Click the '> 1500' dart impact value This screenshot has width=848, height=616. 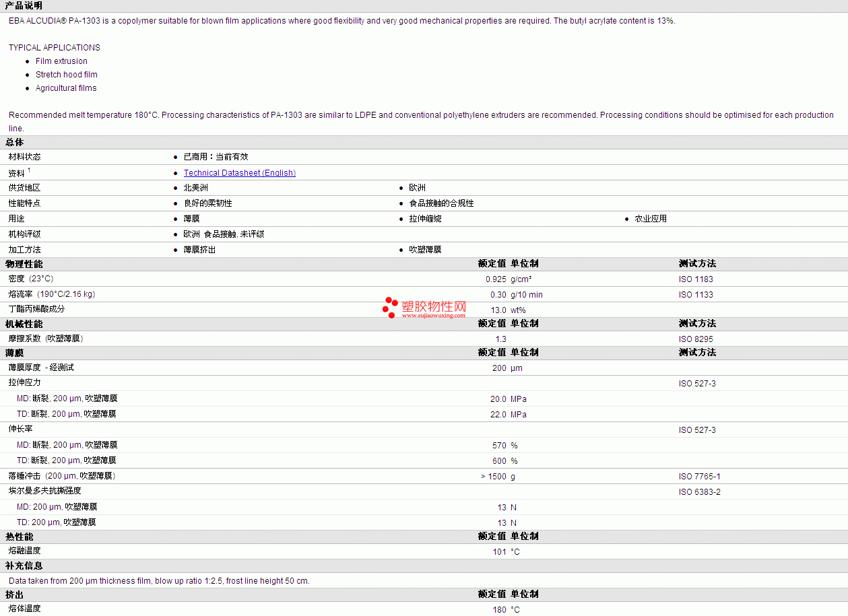[x=494, y=477]
